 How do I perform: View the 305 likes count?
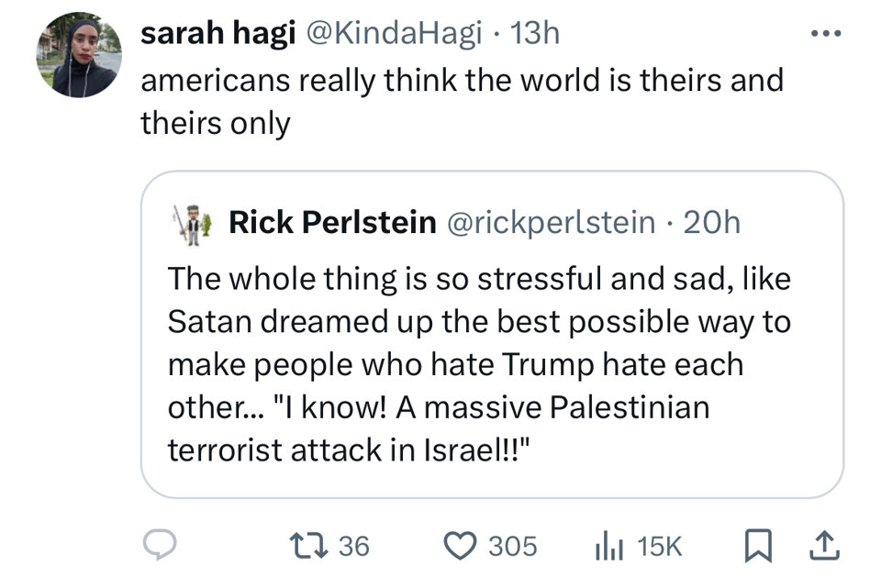coord(512,547)
